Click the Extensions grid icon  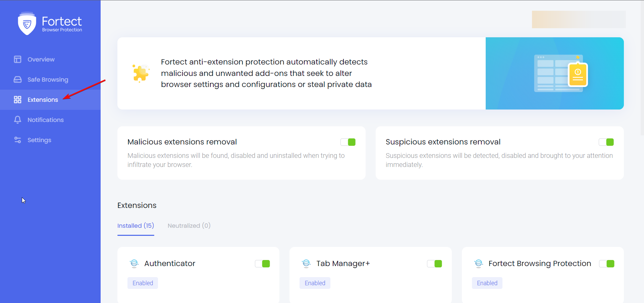tap(17, 100)
